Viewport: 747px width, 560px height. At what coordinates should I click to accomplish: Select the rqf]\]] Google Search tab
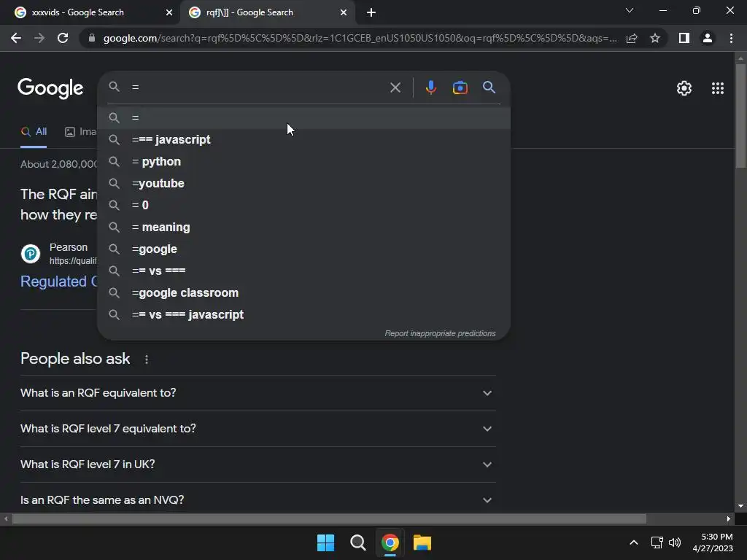point(267,12)
